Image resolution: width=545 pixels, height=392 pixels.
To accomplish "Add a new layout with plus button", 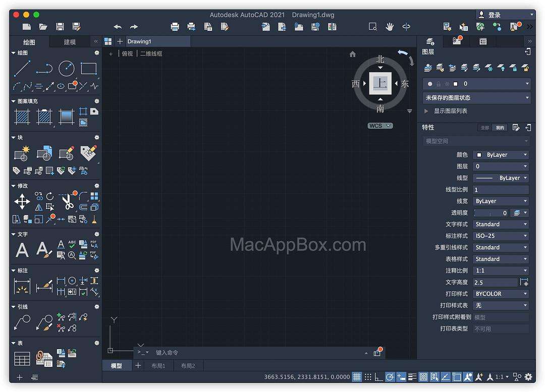I will coord(138,365).
